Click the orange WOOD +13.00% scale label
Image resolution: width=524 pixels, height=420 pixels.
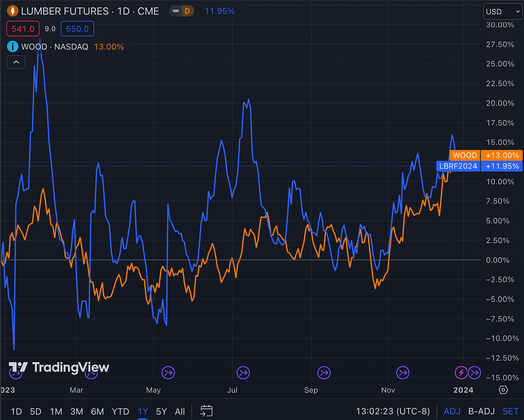[486, 155]
